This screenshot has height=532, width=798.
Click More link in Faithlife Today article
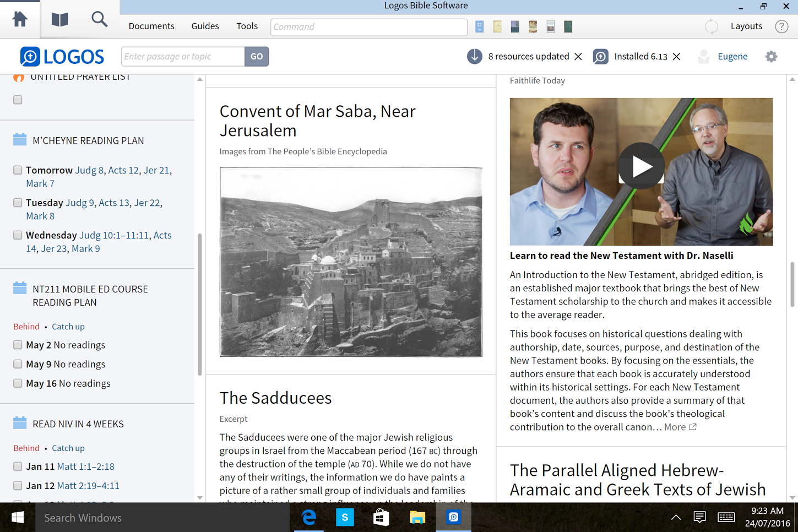[675, 427]
